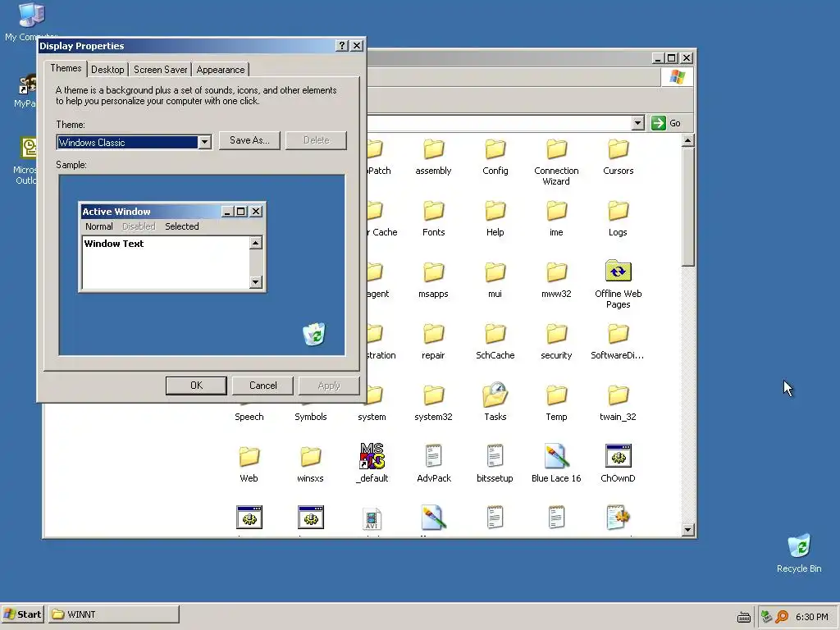Expand the Theme dropdown list
840x630 pixels.
click(204, 143)
